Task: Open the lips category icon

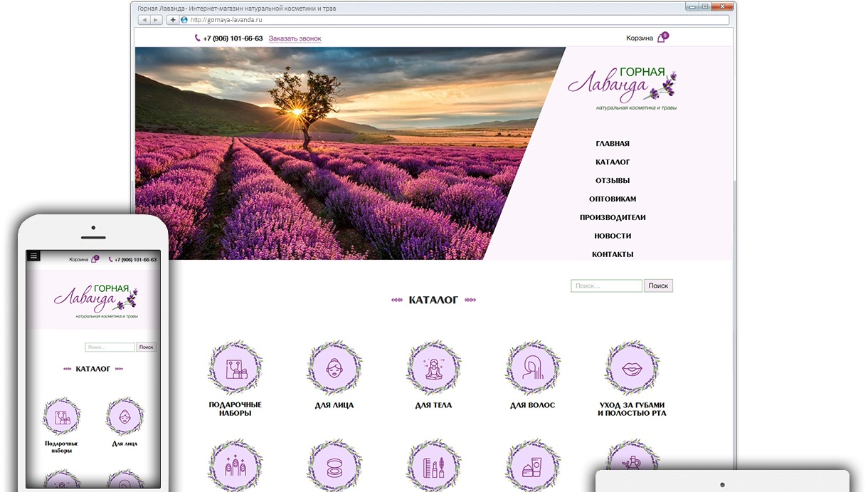Action: (x=632, y=367)
